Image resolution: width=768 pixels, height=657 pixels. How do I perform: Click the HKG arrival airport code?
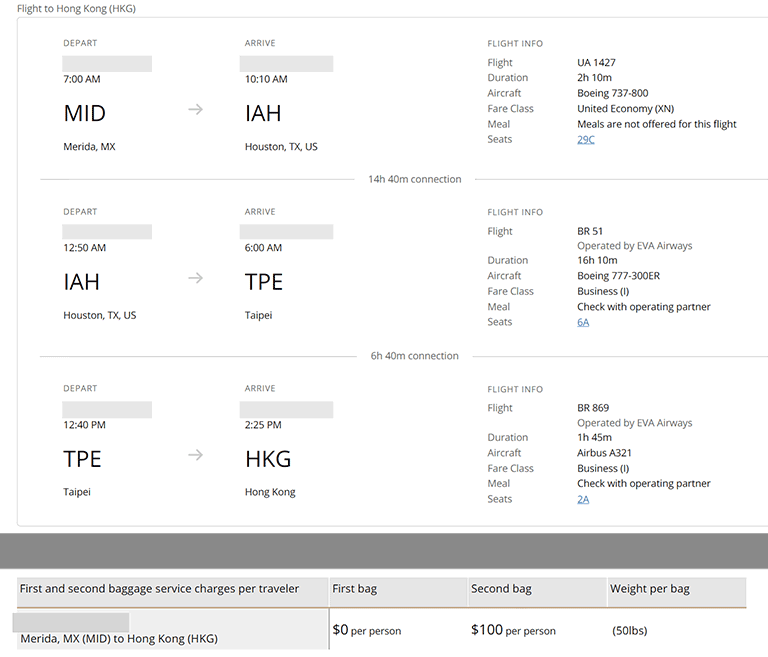click(x=268, y=459)
